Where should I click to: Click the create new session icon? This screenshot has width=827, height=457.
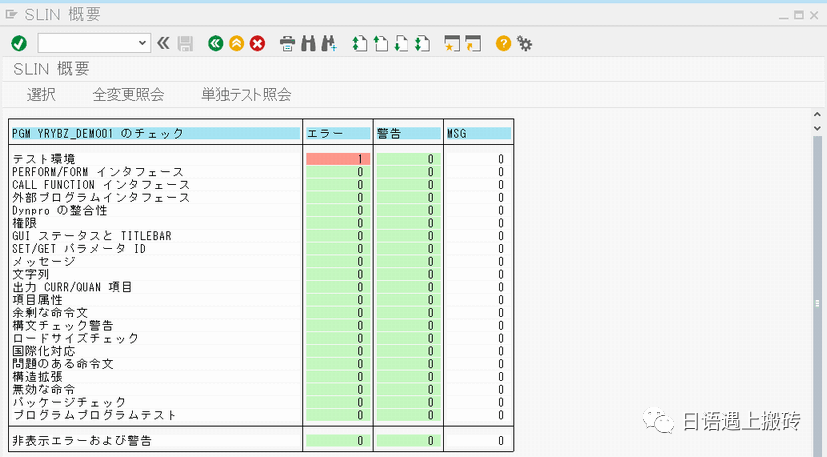point(452,44)
